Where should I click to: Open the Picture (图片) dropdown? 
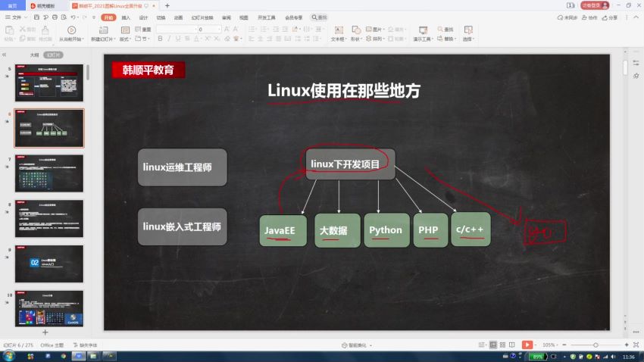pyautogui.click(x=375, y=29)
